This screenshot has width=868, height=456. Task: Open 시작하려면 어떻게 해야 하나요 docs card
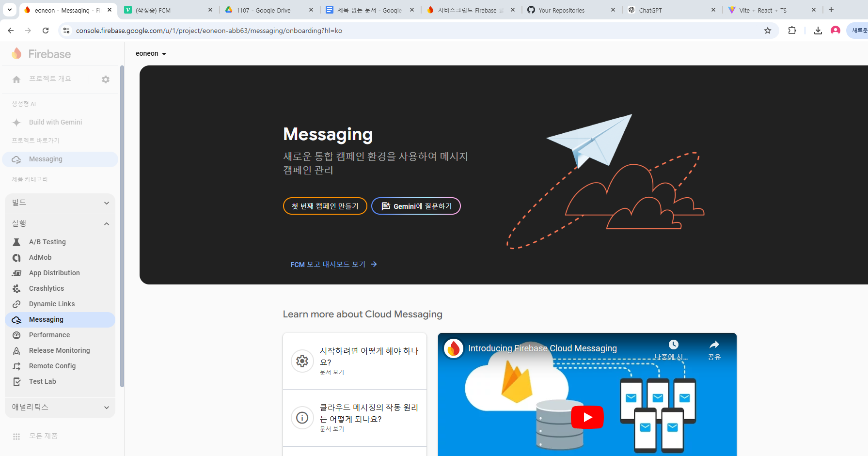355,361
